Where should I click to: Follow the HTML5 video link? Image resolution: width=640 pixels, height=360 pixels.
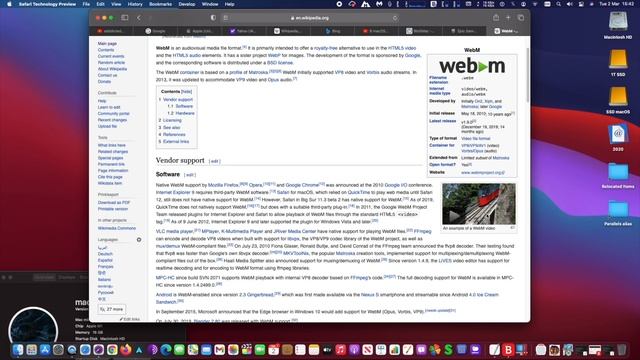402,48
